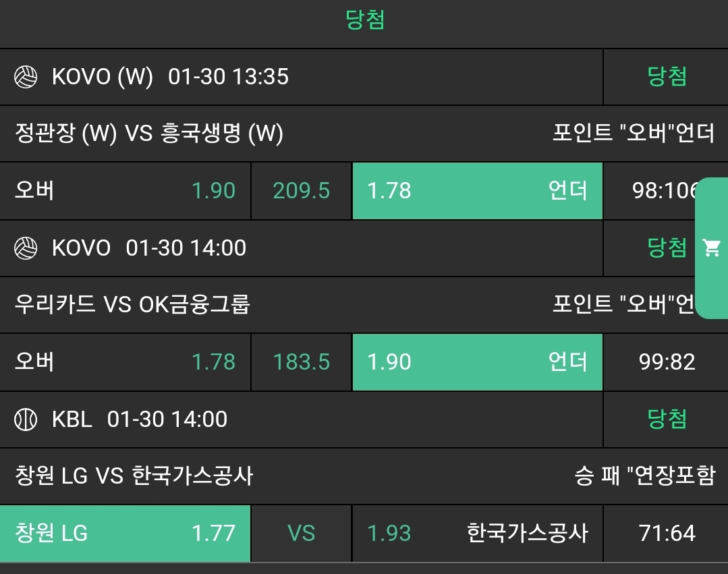Click the 정관장 (W) VS 흥국생명 (W) title
The image size is (728, 574).
pyautogui.click(x=148, y=134)
